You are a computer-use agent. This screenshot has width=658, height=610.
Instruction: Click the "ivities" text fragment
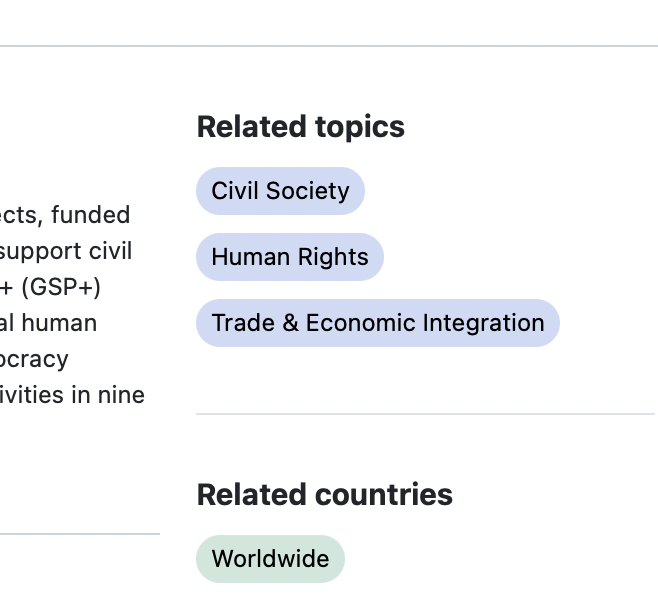tap(32, 395)
